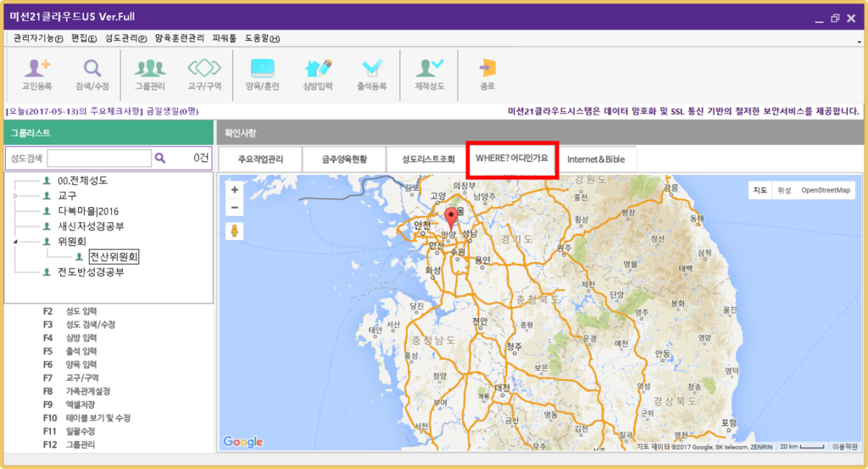Click the magnifier search icon beside 성도검색
The height and width of the screenshot is (469, 868).
click(160, 159)
